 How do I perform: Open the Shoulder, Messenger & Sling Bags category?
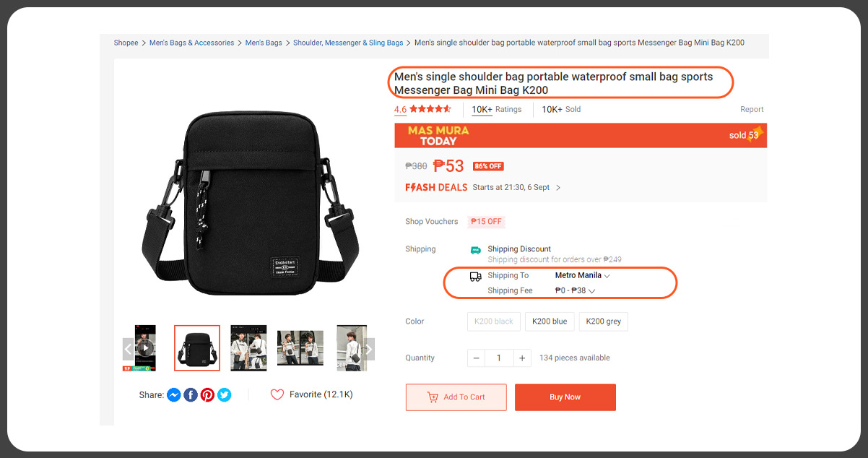click(348, 43)
